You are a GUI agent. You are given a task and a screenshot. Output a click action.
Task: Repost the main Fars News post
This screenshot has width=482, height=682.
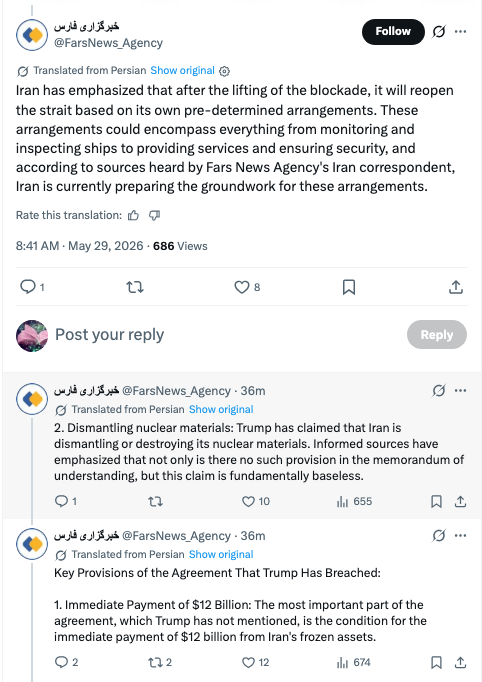click(x=135, y=287)
